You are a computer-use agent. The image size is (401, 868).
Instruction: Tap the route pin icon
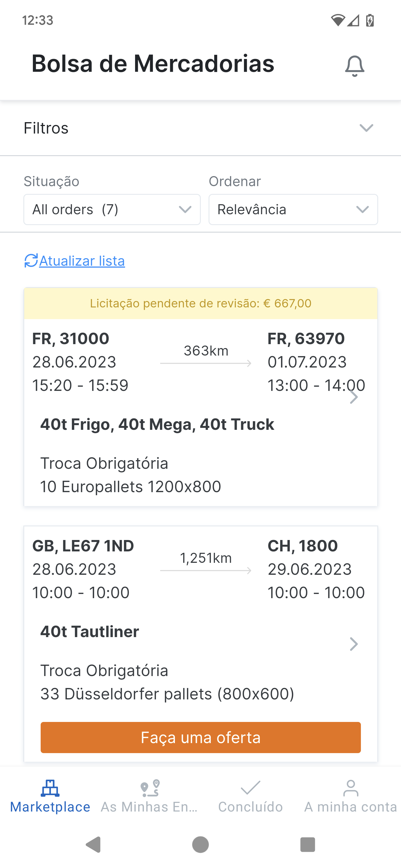click(150, 788)
